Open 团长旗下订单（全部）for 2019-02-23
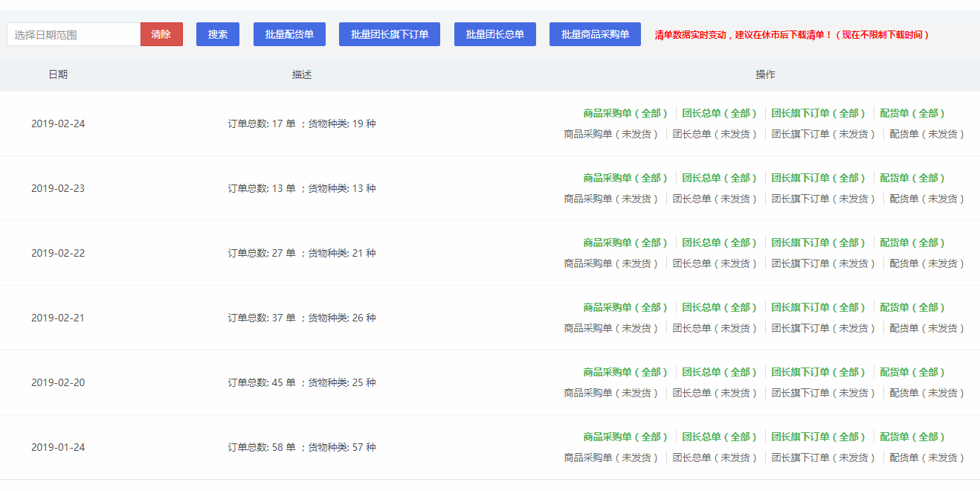Image resolution: width=980 pixels, height=491 pixels. (819, 179)
